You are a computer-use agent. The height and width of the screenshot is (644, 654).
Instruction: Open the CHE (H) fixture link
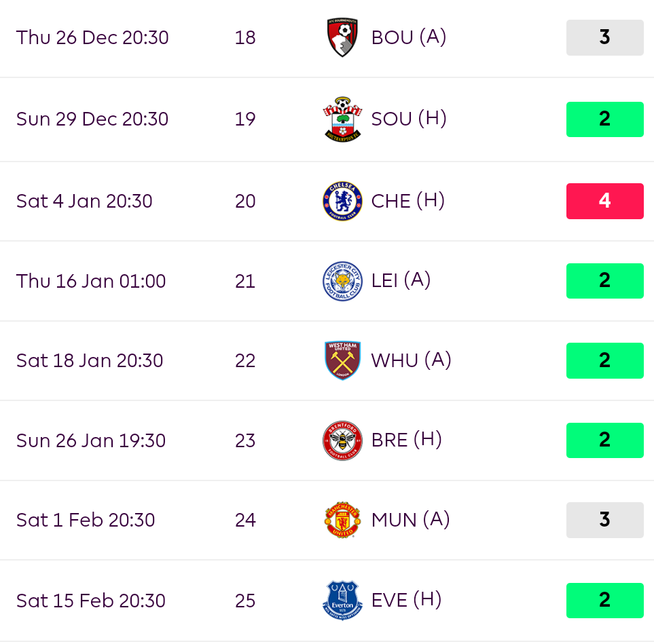coord(408,201)
